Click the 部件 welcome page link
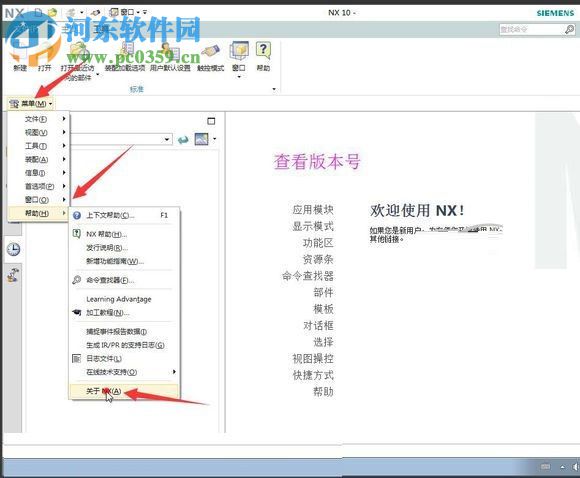Screen dimensions: 580x478 coord(323,292)
